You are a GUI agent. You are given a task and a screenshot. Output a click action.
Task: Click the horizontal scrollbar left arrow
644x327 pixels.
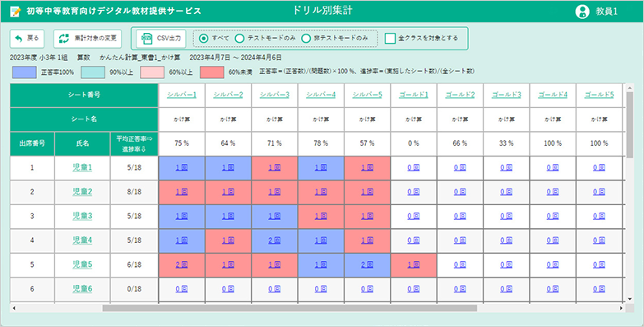(14, 308)
